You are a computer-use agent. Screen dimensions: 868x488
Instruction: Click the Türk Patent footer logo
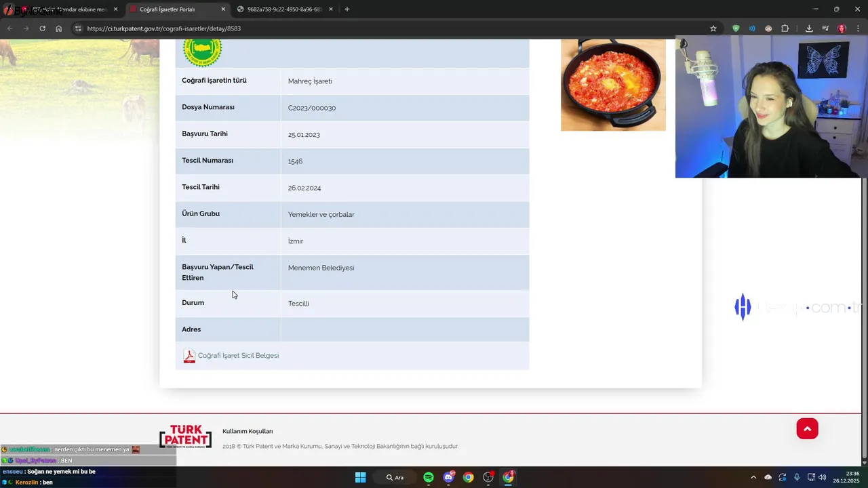[x=185, y=436]
